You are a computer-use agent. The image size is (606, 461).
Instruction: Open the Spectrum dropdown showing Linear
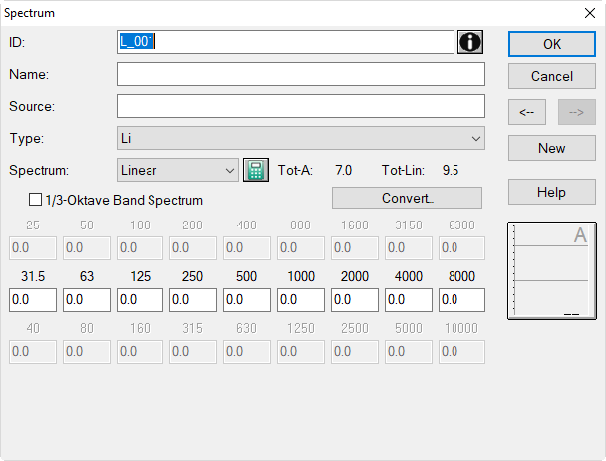tap(178, 170)
